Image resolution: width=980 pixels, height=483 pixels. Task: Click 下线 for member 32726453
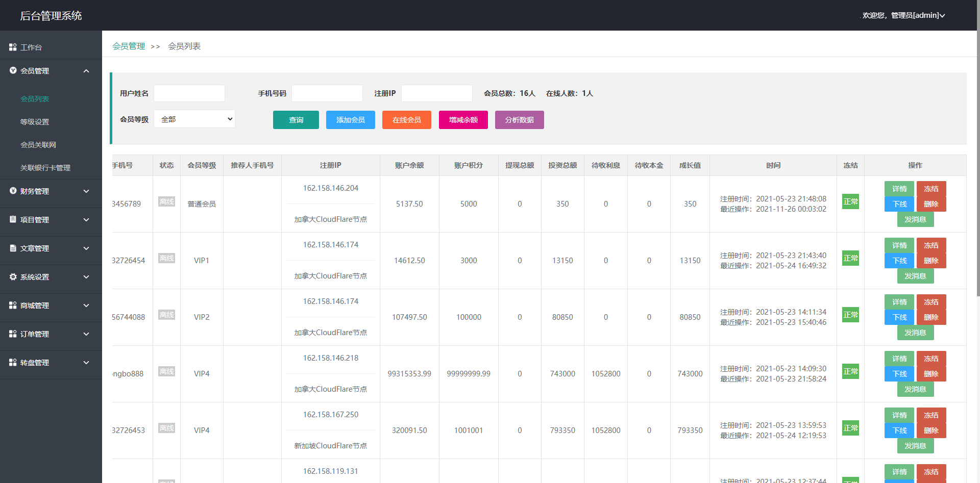pyautogui.click(x=899, y=430)
